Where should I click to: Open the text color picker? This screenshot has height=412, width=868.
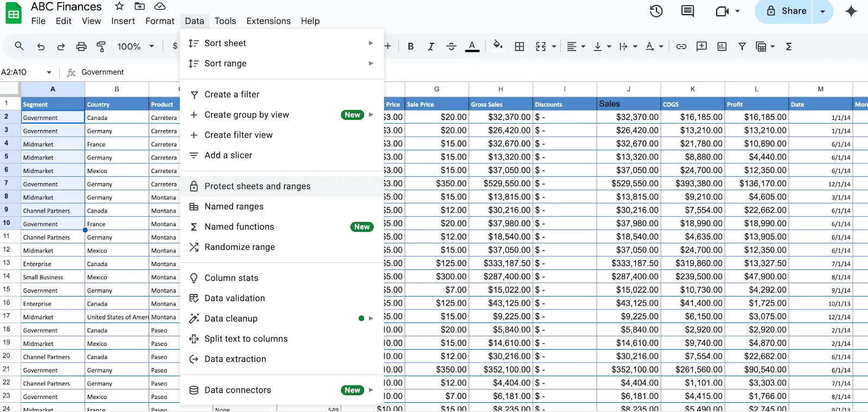point(473,47)
